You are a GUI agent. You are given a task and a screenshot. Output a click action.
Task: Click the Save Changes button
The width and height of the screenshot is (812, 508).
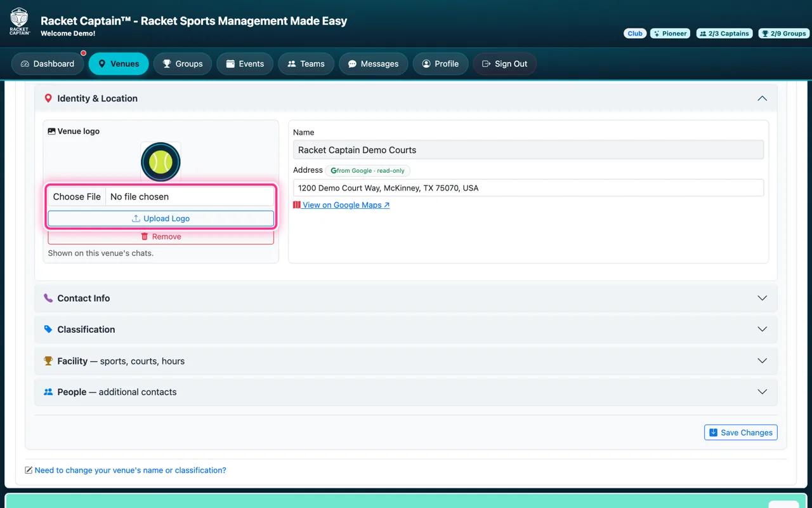[x=741, y=432]
